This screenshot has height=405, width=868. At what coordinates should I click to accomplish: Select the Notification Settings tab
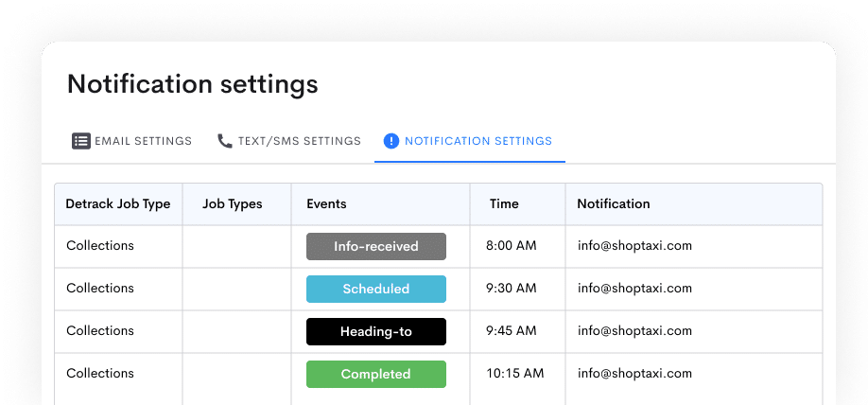(469, 141)
